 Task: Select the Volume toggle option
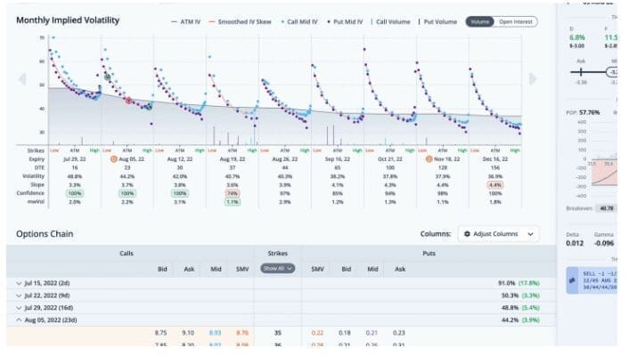(x=479, y=20)
